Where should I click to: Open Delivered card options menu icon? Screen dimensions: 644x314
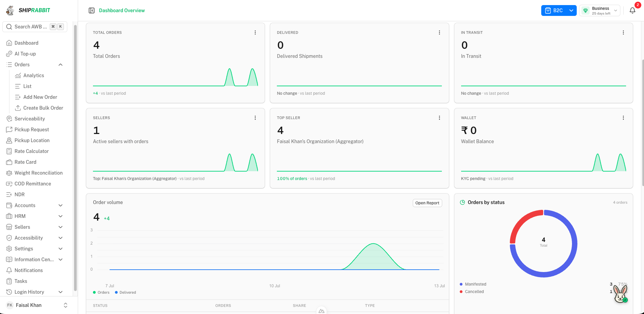[x=439, y=32]
